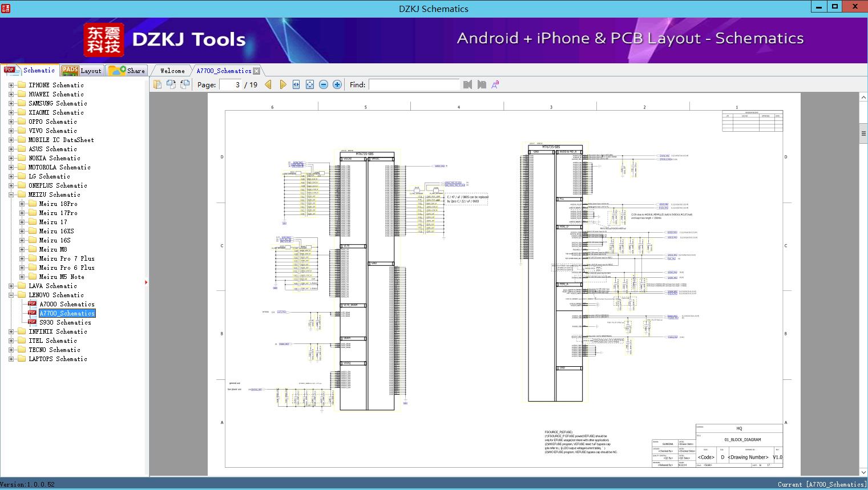Click the Find text field
The height and width of the screenshot is (490, 868).
pyautogui.click(x=414, y=84)
